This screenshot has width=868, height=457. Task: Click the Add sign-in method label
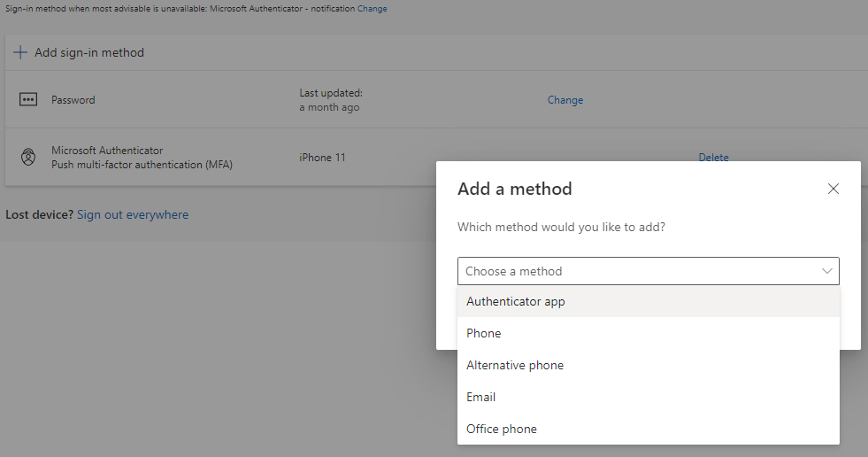89,52
